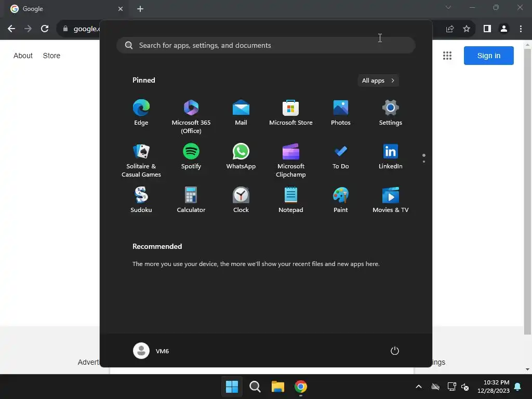Open taskbar Search
Viewport: 532px width, 399px height.
(255, 387)
